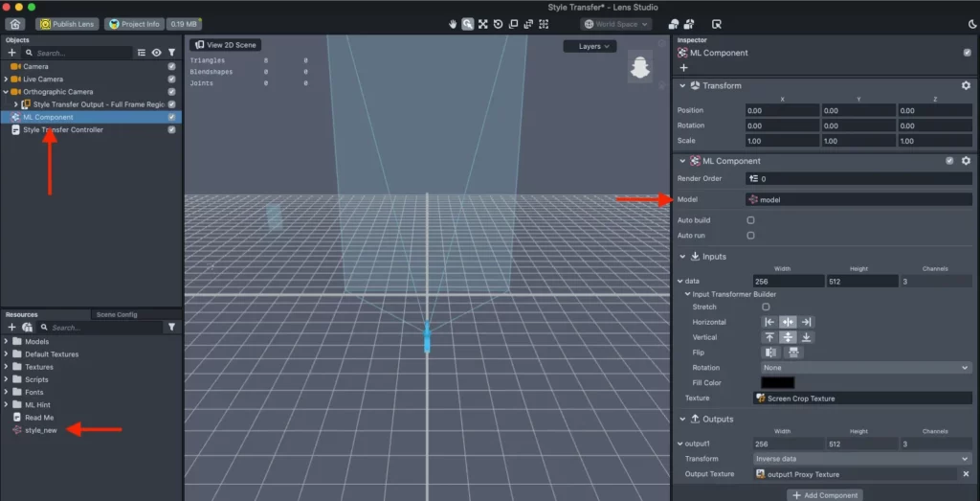
Task: Enable the Auto run checkbox
Action: click(750, 236)
